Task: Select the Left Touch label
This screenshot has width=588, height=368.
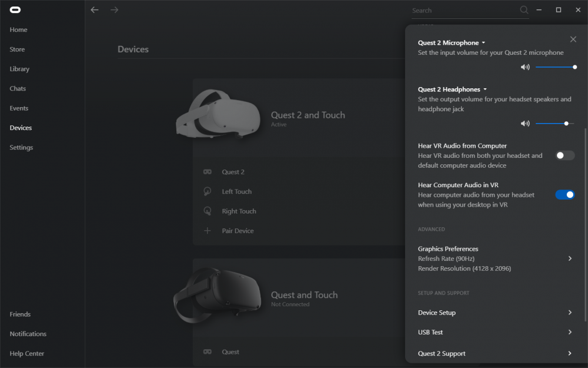Action: click(x=236, y=191)
